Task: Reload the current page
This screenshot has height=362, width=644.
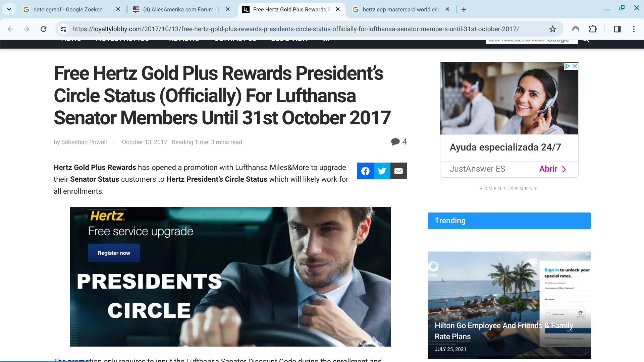Action: click(44, 29)
